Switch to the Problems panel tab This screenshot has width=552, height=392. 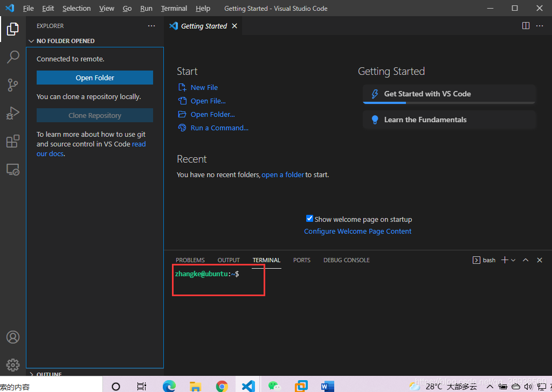pyautogui.click(x=190, y=260)
